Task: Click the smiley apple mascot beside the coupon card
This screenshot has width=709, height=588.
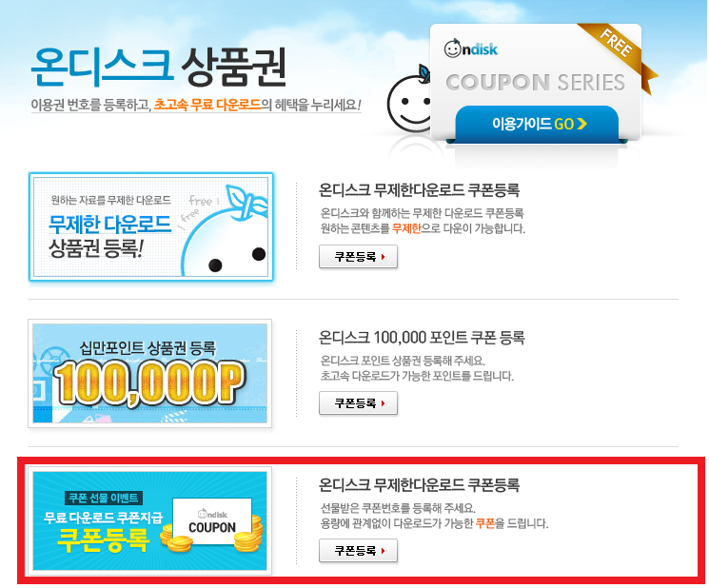Action: click(x=409, y=100)
